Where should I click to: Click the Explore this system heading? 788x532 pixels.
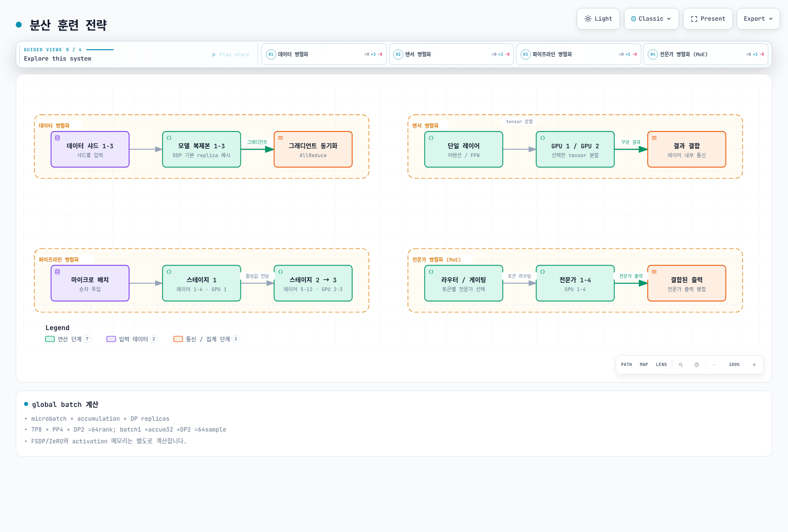(x=58, y=59)
